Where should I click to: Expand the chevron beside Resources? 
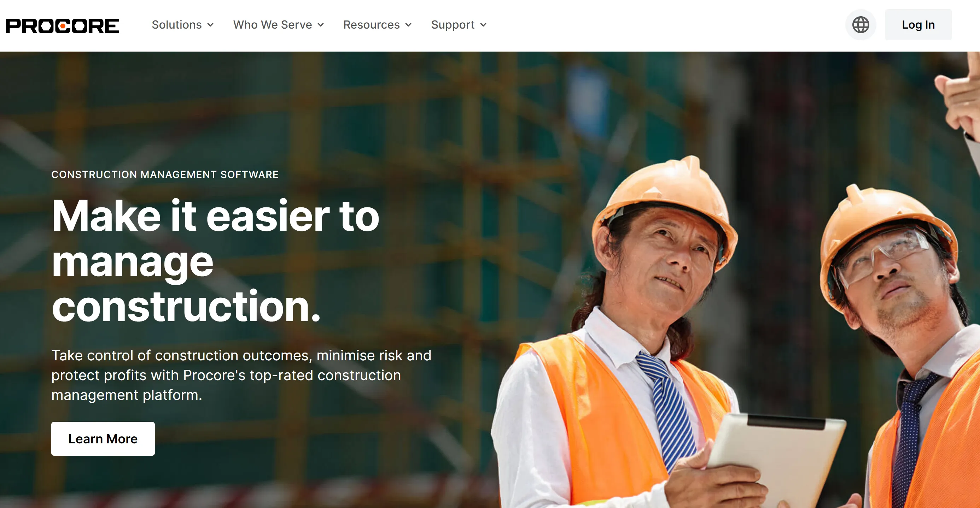pos(408,25)
